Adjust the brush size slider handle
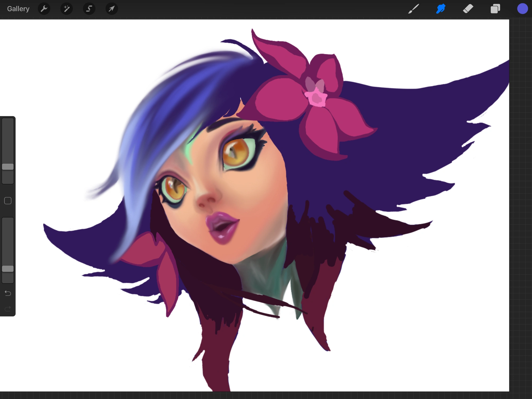 8,166
